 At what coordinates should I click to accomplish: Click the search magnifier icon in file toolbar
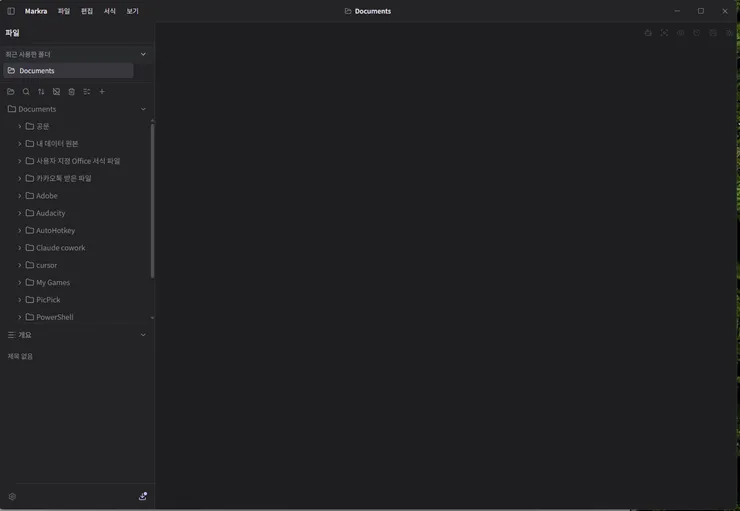click(x=26, y=92)
